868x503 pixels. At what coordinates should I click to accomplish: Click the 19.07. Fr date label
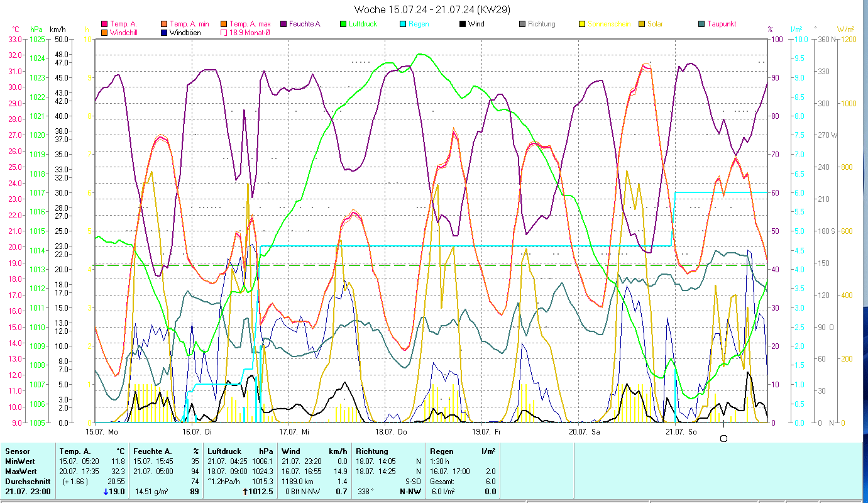point(486,432)
